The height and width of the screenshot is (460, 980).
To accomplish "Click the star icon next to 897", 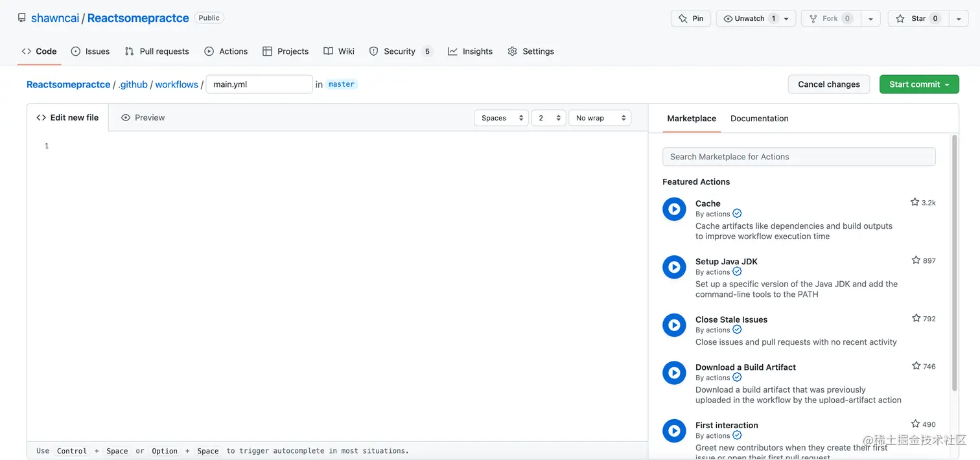I will [916, 260].
